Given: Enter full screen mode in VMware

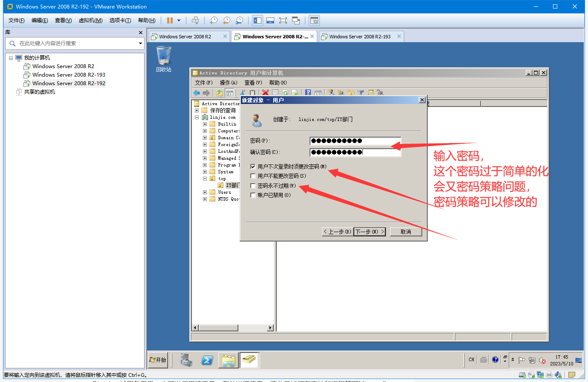Looking at the screenshot, I should tap(283, 20).
